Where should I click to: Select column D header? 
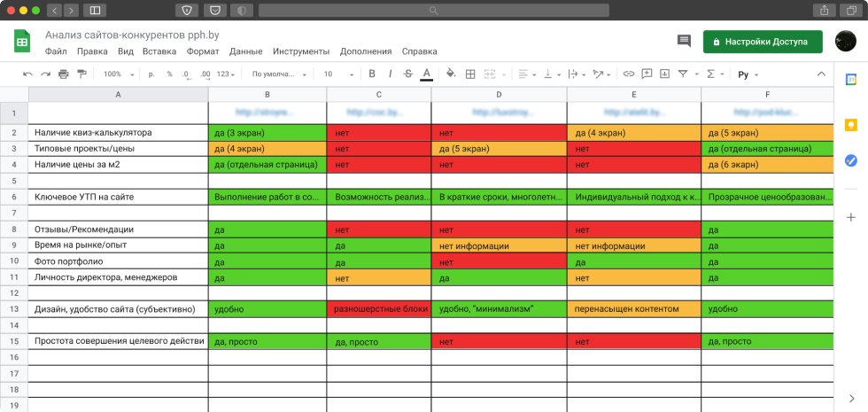pos(499,95)
